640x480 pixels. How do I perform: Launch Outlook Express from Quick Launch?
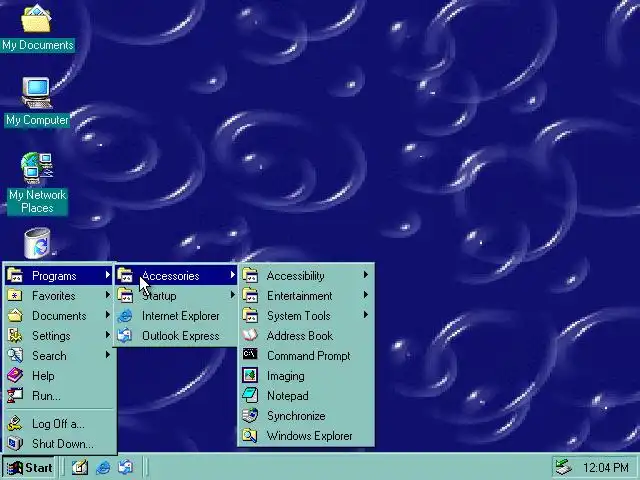tap(125, 467)
